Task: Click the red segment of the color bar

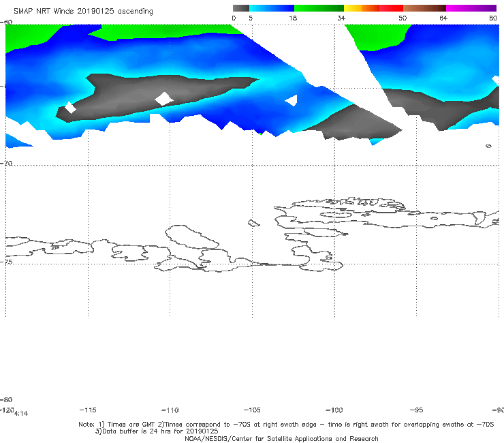Action: pyautogui.click(x=391, y=8)
